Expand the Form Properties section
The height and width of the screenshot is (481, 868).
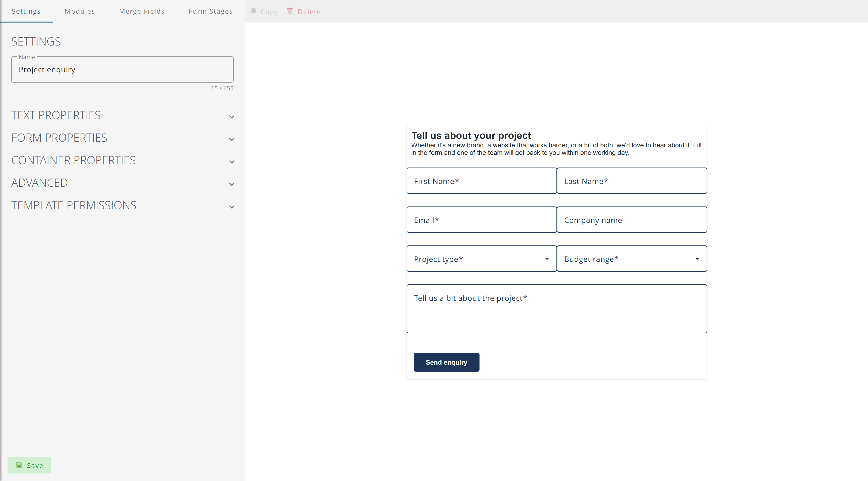pyautogui.click(x=123, y=138)
